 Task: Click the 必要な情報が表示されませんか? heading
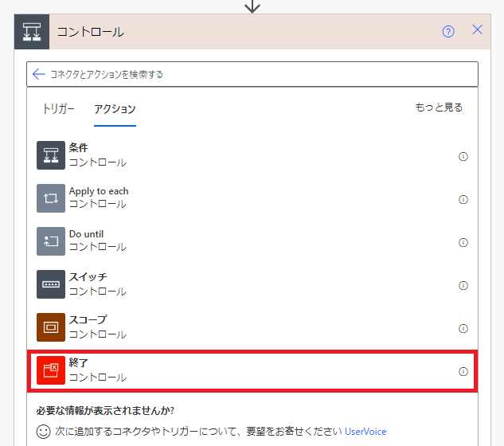pos(105,411)
